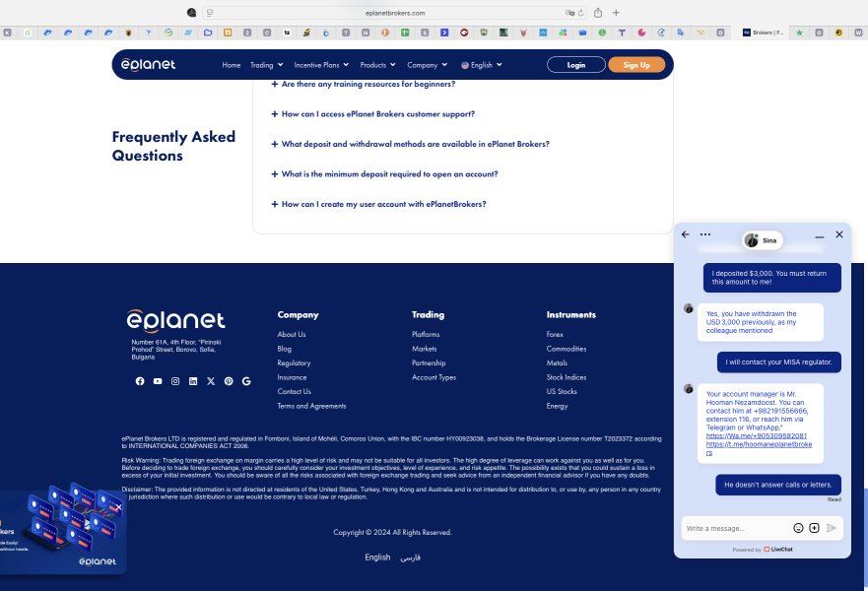Open the Regulatory link in footer
868x591 pixels.
[294, 363]
